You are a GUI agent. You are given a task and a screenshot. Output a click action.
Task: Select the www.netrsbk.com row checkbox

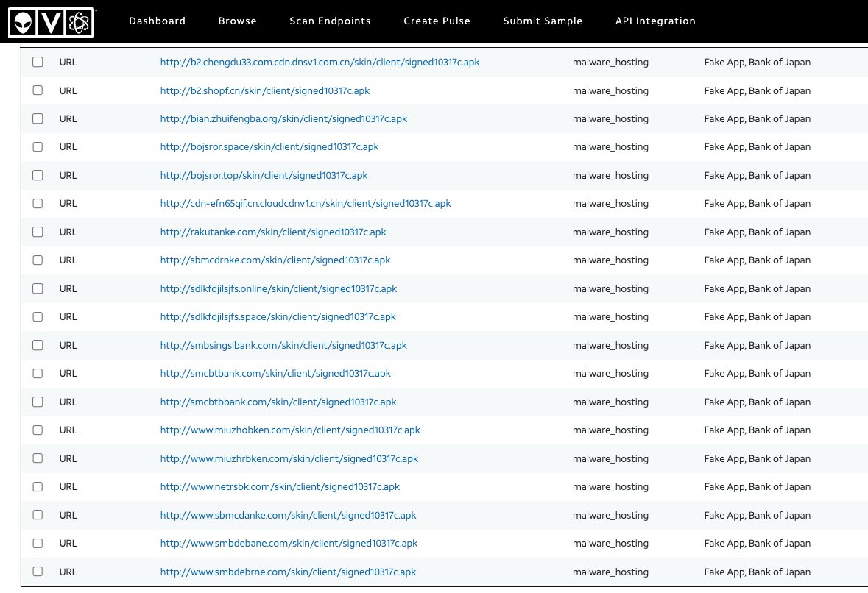[38, 487]
